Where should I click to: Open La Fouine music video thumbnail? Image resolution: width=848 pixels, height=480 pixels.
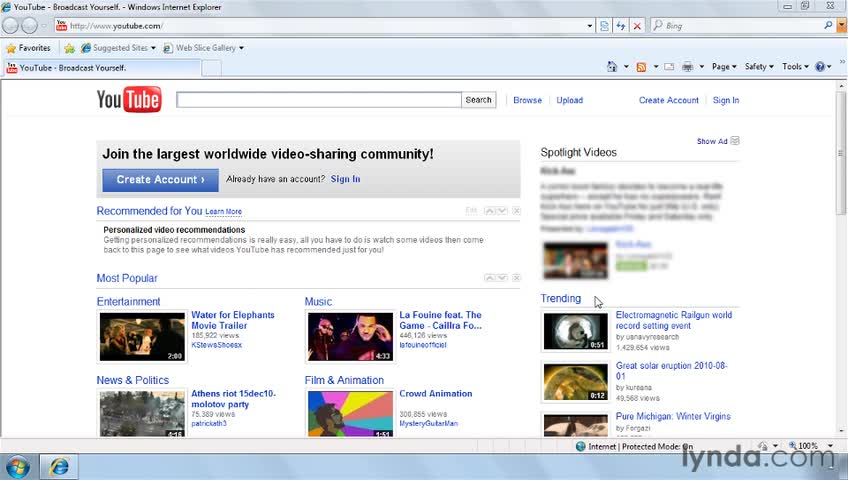[350, 336]
